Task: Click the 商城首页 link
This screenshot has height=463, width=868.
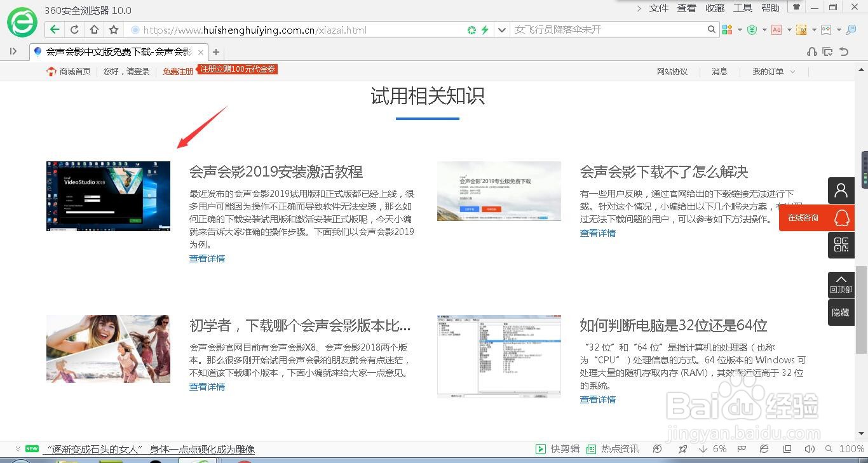Action: click(x=69, y=72)
